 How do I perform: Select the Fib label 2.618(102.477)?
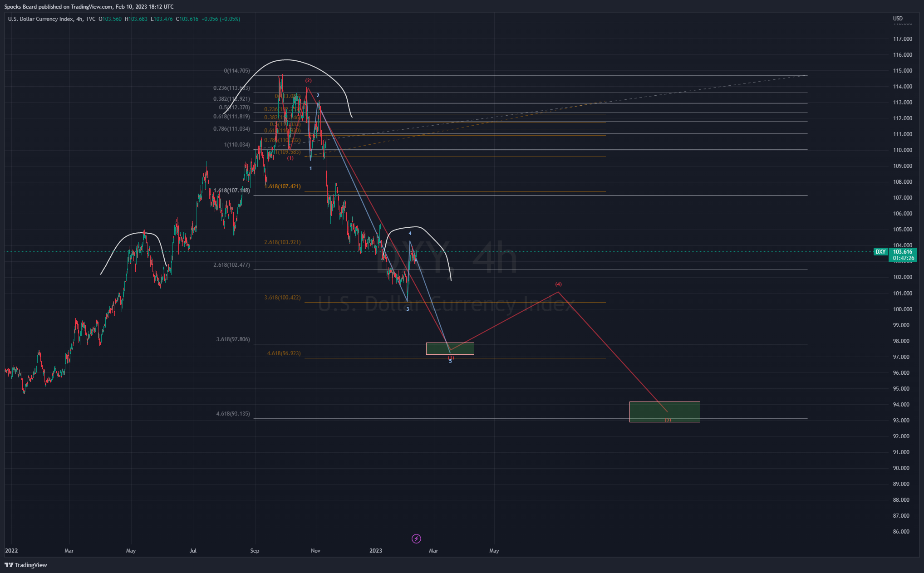pyautogui.click(x=231, y=265)
